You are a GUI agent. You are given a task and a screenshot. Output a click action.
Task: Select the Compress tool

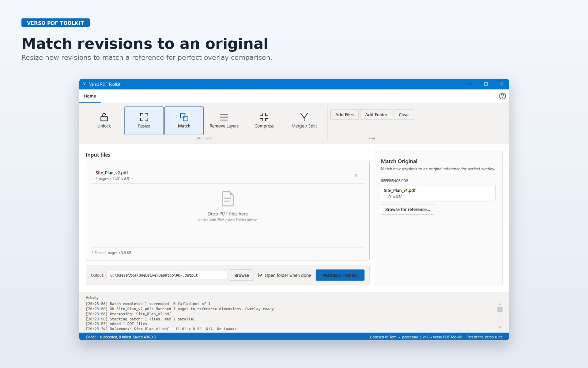click(264, 121)
